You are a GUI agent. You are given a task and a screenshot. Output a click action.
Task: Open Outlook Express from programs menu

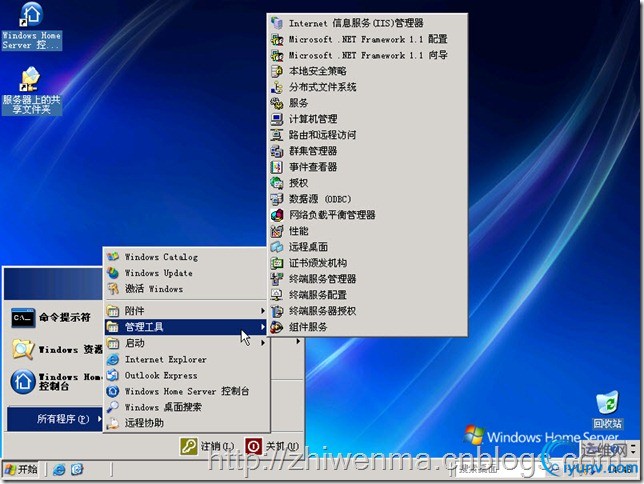pos(186,375)
